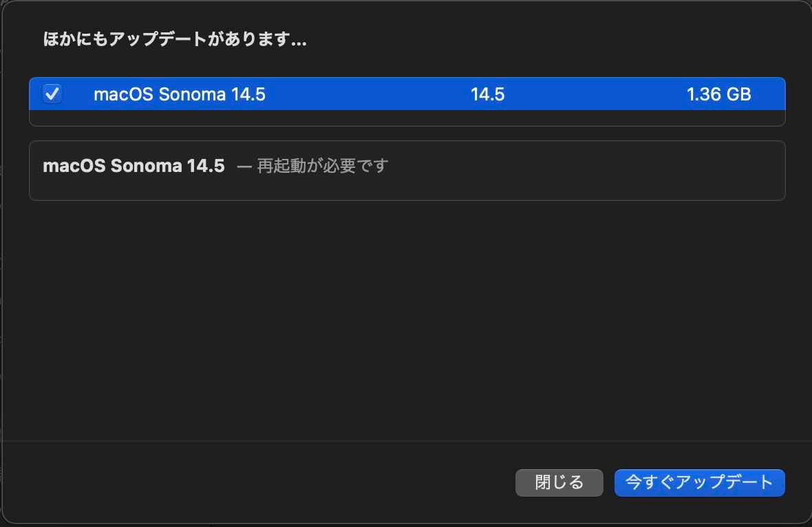
Task: Click row space between checkbox and update name
Action: 78,94
